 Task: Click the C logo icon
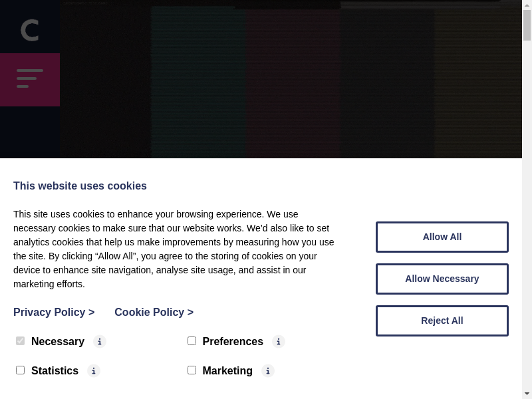point(30,30)
